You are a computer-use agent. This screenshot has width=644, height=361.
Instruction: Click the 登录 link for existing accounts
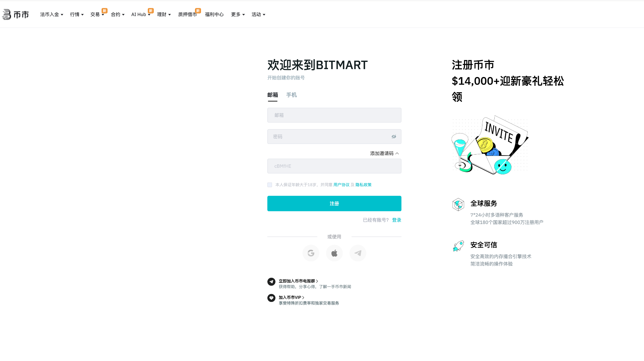coord(397,220)
